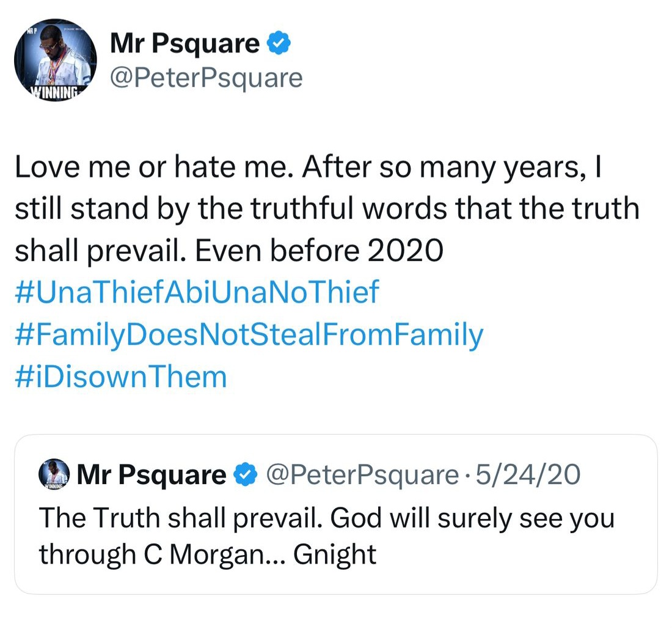Open the #iDisownThem hashtag
The width and height of the screenshot is (672, 629).
click(x=120, y=376)
